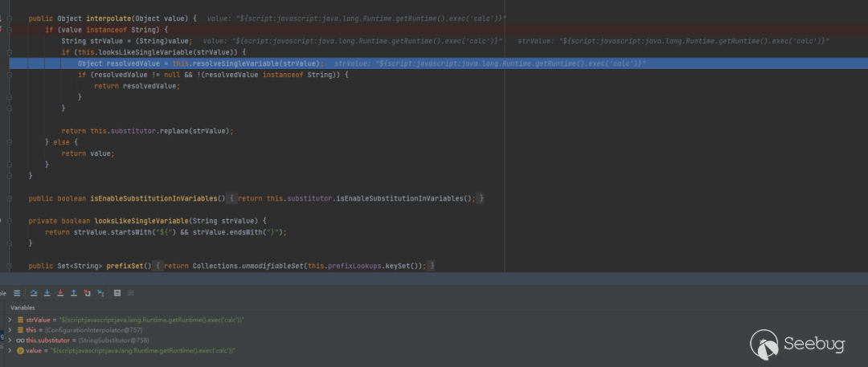Expand the this.substitutor variable node
This screenshot has height=367, width=868.
[x=10, y=340]
